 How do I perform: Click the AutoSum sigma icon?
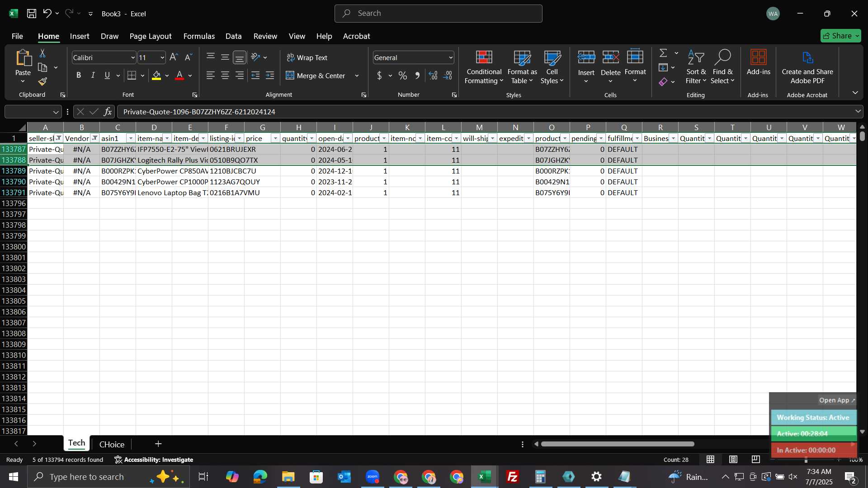663,53
